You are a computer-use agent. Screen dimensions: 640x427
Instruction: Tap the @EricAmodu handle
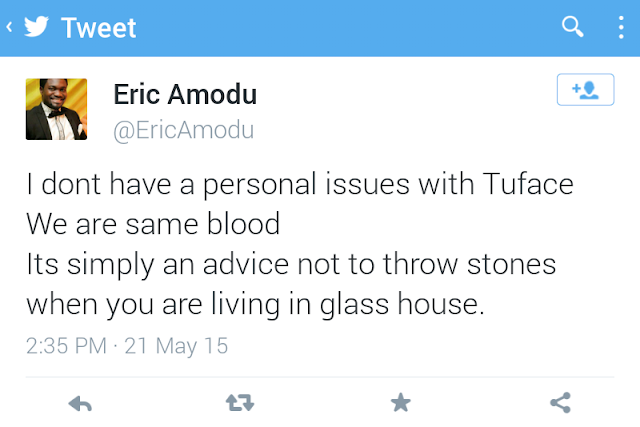click(x=183, y=131)
